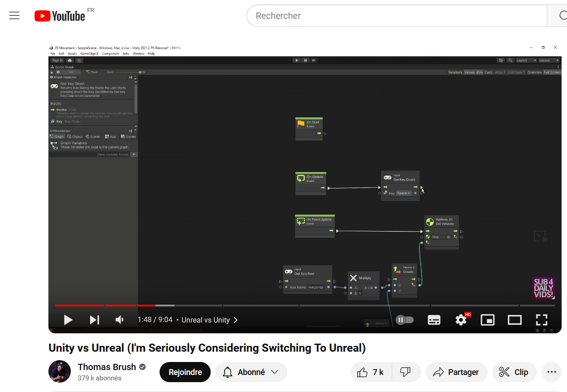This screenshot has height=392, width=567.
Task: Toggle the autoplay switch
Action: point(404,320)
